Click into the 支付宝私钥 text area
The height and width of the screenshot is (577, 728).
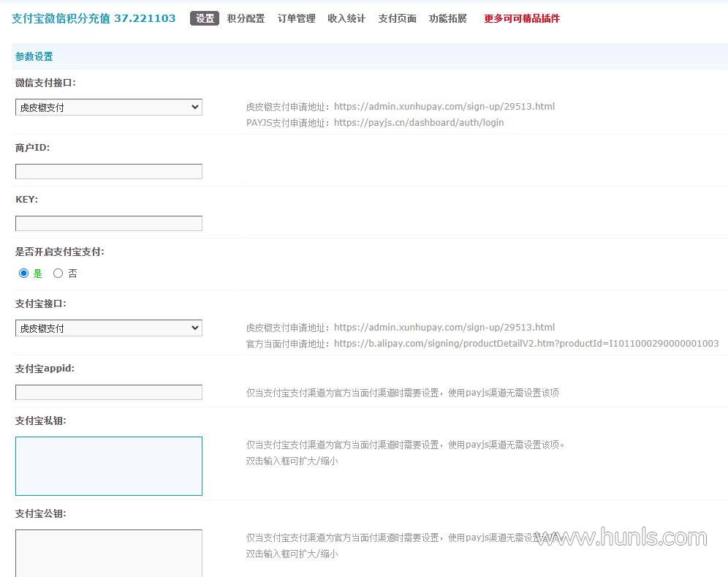click(109, 466)
